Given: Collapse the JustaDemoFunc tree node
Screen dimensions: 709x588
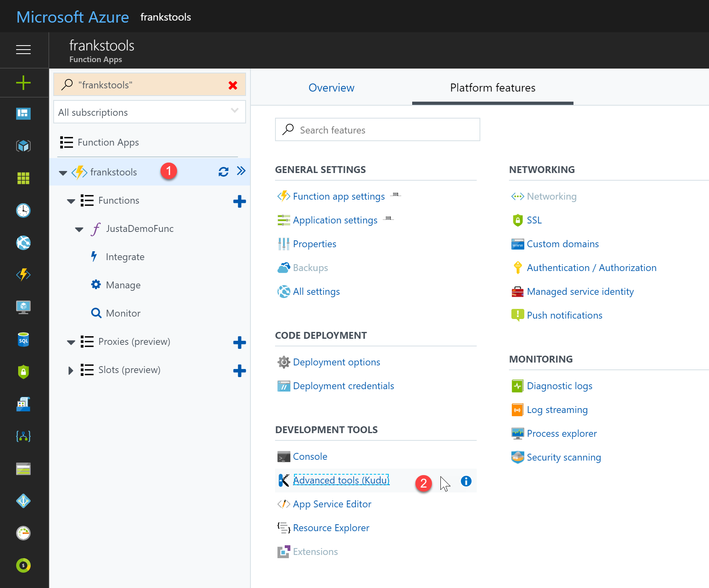Looking at the screenshot, I should point(79,229).
